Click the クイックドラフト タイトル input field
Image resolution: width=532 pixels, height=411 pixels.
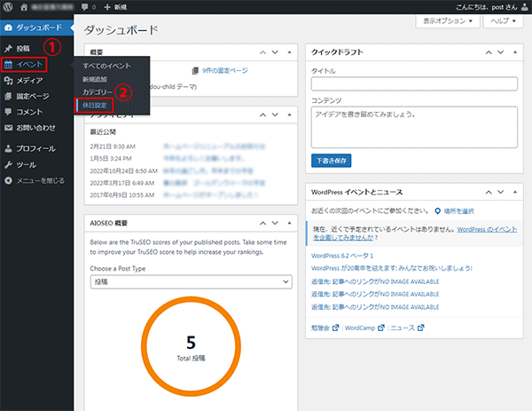(414, 84)
